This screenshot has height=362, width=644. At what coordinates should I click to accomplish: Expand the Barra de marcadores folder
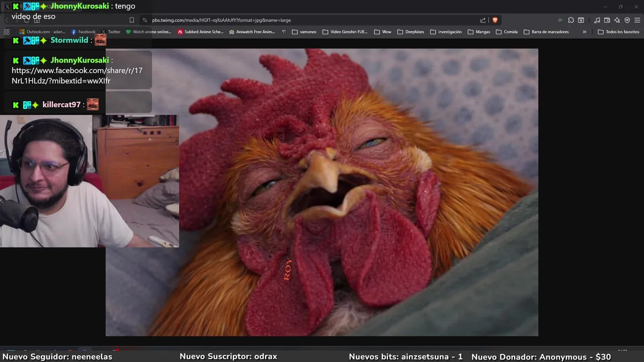[x=546, y=32]
